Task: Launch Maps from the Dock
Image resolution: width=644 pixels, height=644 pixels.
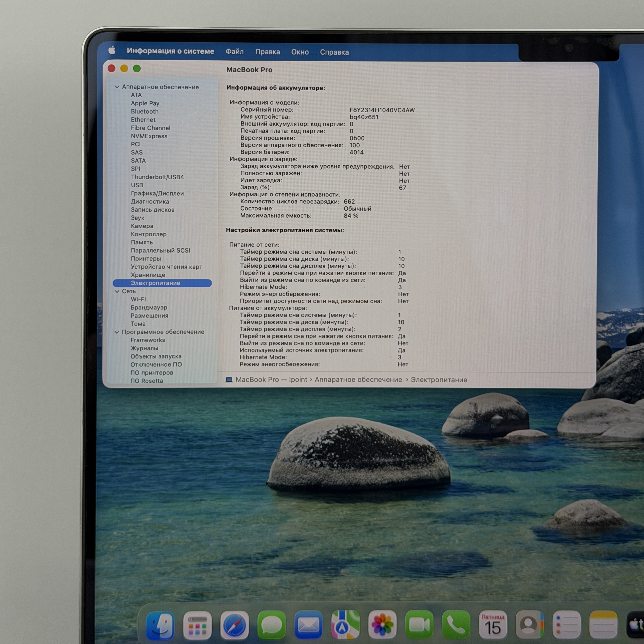Action: [x=345, y=625]
